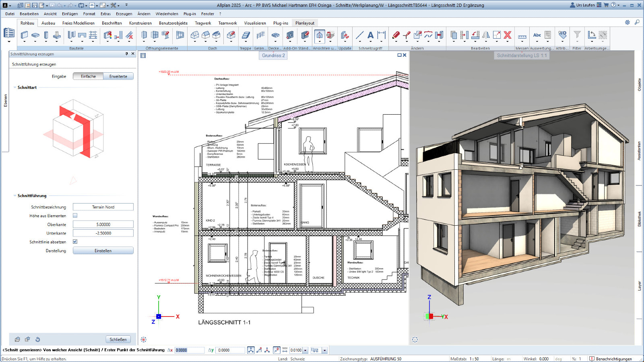
Task: Click the Text tool 'A' icon
Action: [370, 35]
